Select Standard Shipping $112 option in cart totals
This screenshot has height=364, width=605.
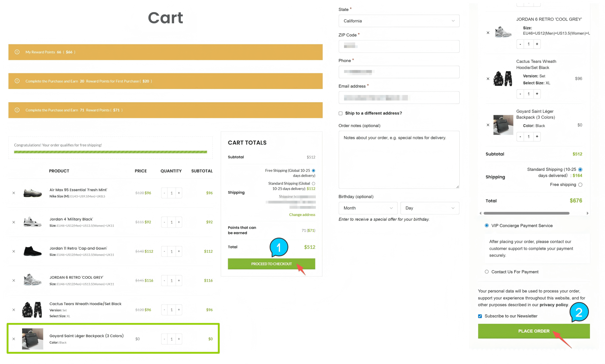tap(313, 183)
